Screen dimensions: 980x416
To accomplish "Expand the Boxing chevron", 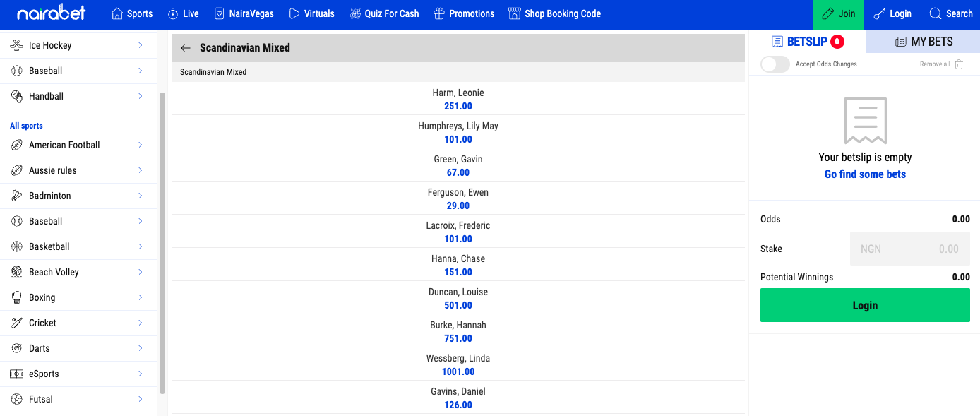I will tap(141, 297).
